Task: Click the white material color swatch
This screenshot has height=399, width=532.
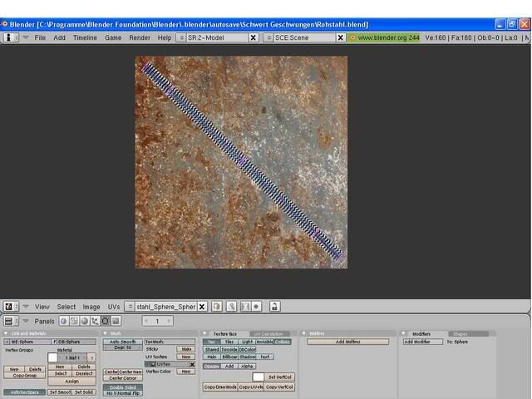Action: (52, 357)
